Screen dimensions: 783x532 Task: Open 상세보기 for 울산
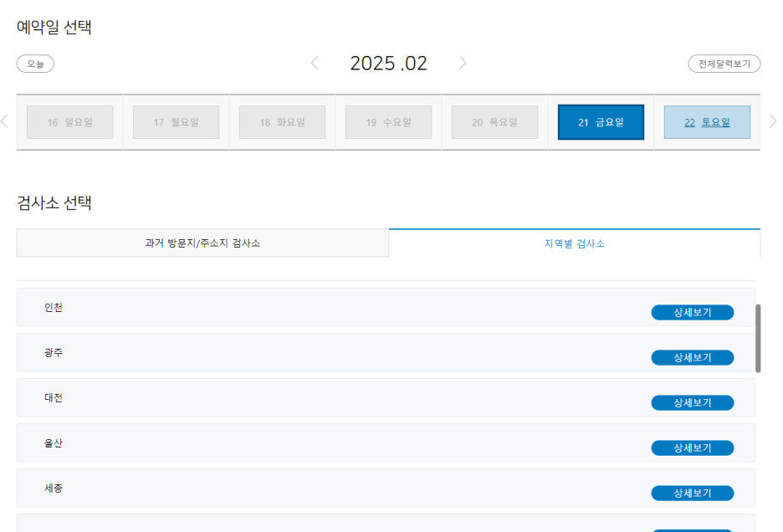click(x=692, y=448)
